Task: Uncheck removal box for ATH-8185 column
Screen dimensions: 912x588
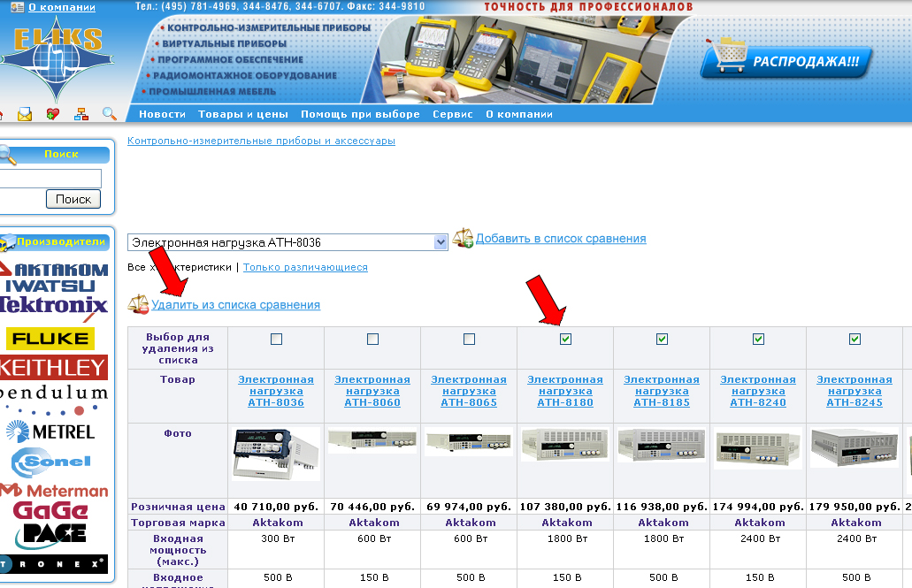Action: [662, 339]
